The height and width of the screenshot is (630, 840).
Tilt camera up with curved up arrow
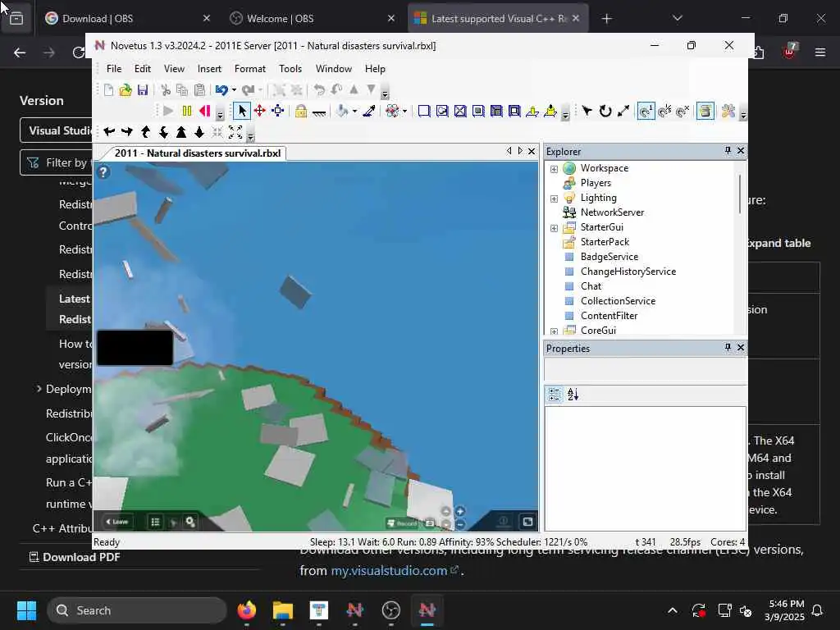pyautogui.click(x=145, y=132)
